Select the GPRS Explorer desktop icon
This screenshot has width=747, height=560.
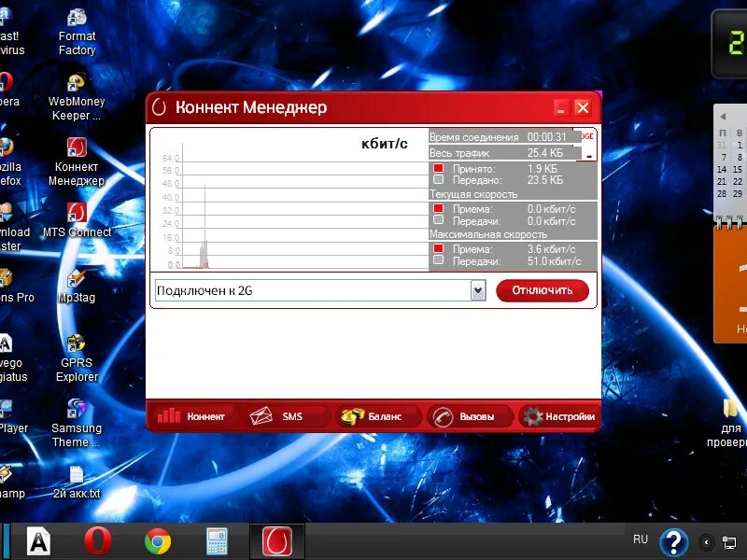point(77,358)
